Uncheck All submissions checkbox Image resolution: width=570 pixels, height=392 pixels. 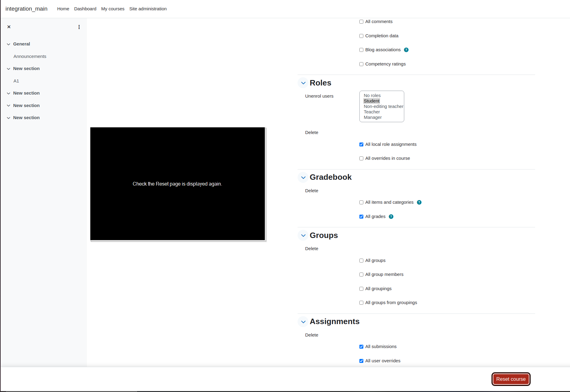pos(361,347)
